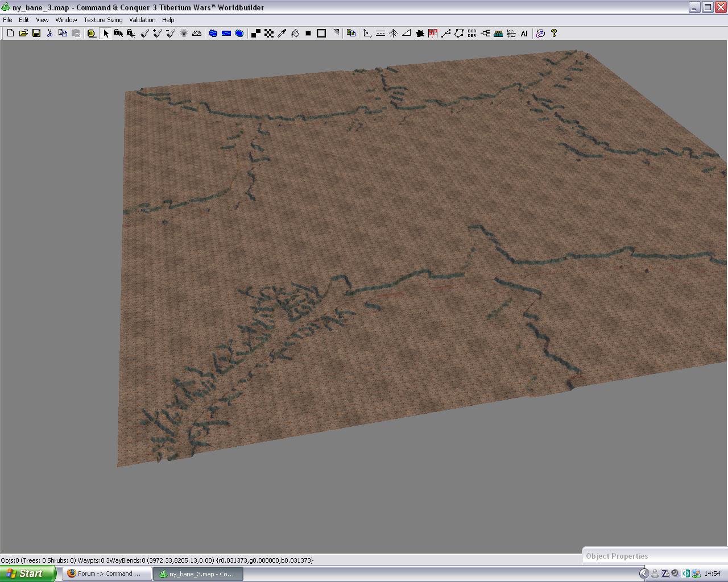Select the gradient fade blend tool
The width and height of the screenshot is (728, 582).
tap(335, 34)
